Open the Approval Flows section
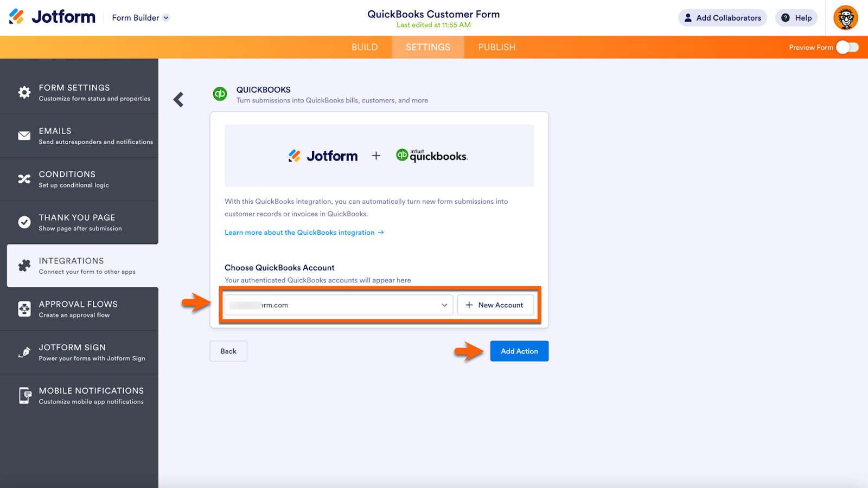The height and width of the screenshot is (488, 868). pyautogui.click(x=79, y=309)
